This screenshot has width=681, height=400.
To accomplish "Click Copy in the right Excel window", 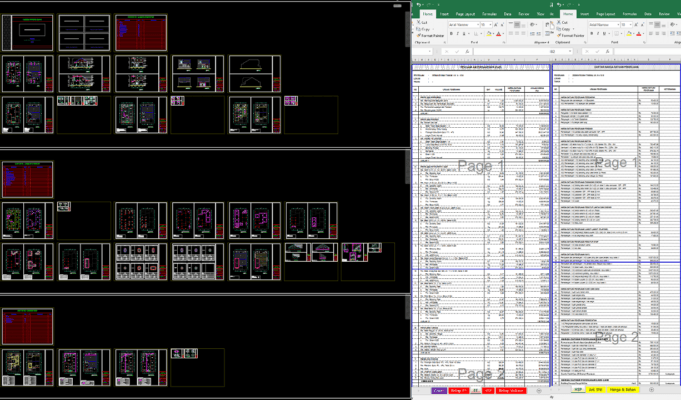I will (x=563, y=29).
